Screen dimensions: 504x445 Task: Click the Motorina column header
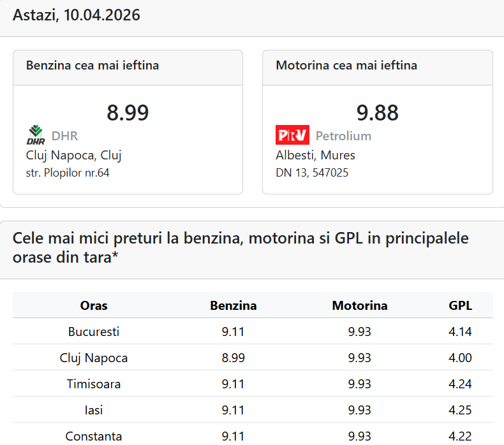point(360,305)
